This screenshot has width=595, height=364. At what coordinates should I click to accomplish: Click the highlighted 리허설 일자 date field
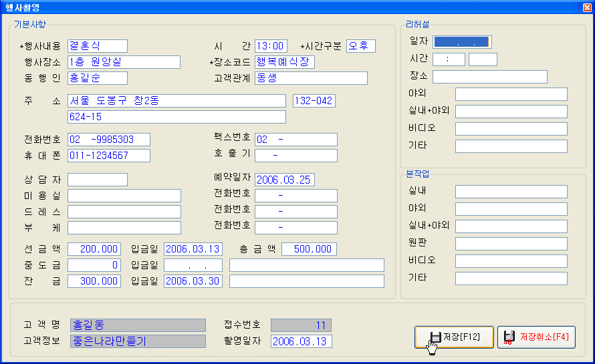tap(462, 42)
